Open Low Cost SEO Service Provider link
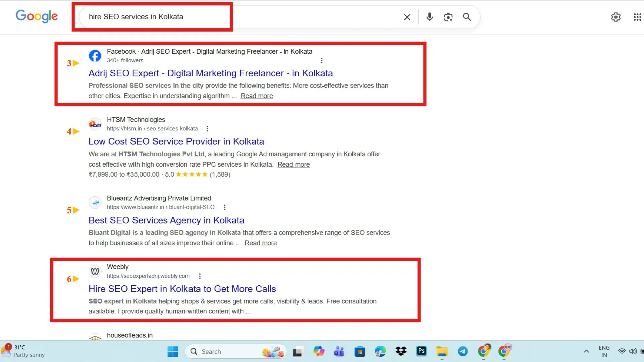Viewport: 644px width, 362px height. (176, 141)
